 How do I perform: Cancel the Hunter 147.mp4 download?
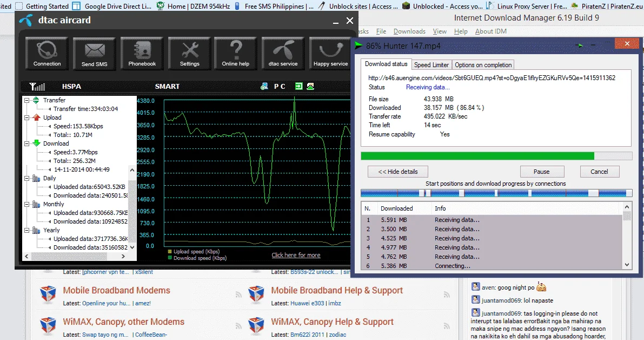[599, 172]
